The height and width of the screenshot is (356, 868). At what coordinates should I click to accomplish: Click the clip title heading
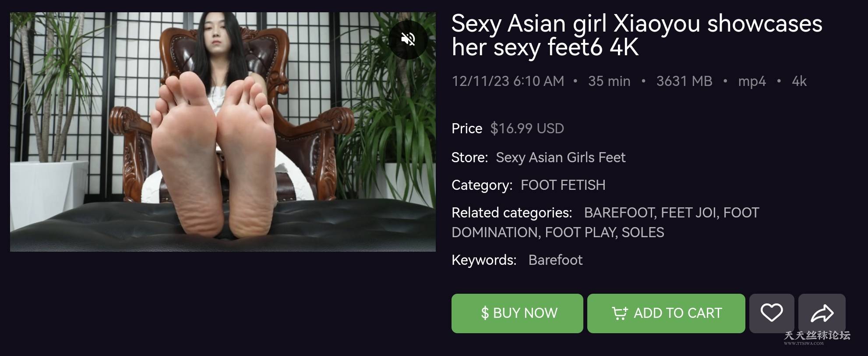[637, 35]
